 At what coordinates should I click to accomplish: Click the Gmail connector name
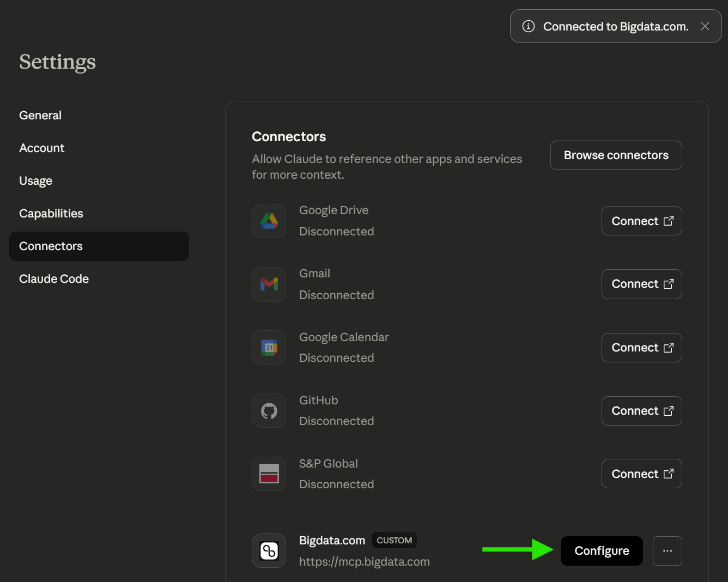(x=314, y=274)
